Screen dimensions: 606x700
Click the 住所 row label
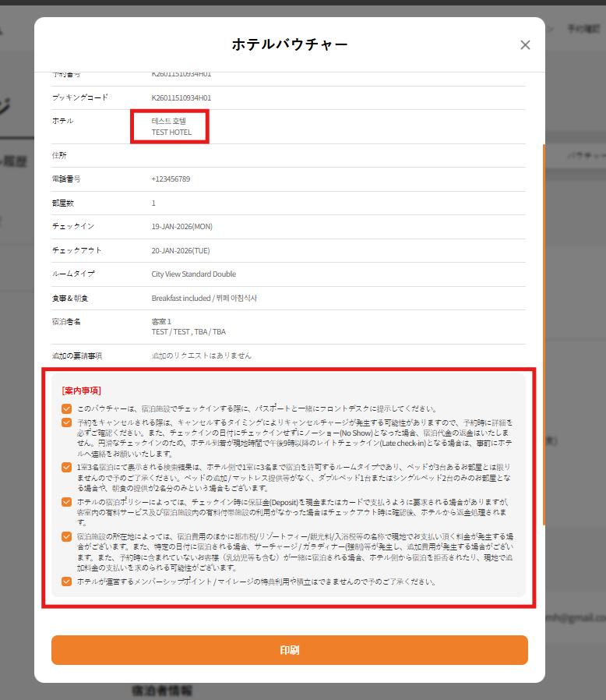click(59, 155)
